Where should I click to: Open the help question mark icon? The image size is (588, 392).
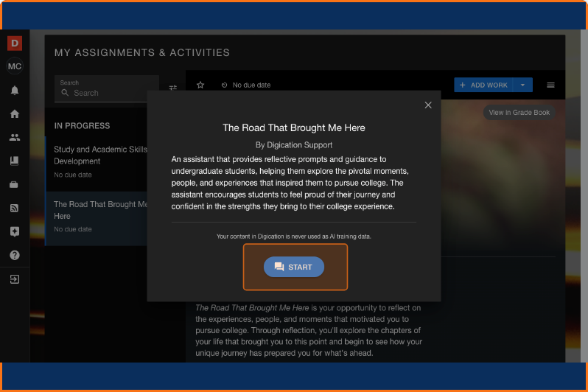tap(15, 255)
